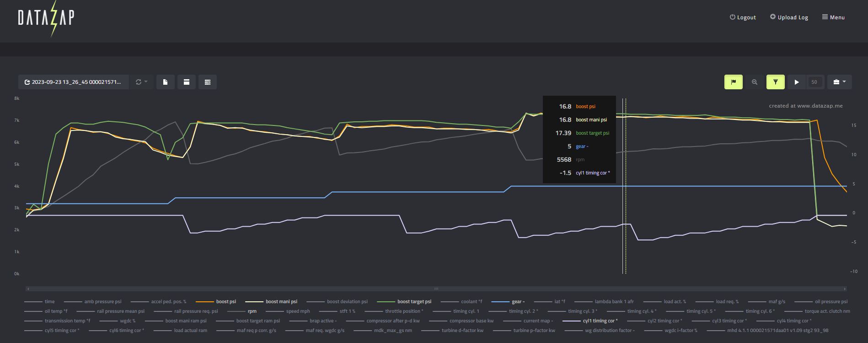
Task: Show the 'oil pressure psi' series
Action: (x=821, y=302)
